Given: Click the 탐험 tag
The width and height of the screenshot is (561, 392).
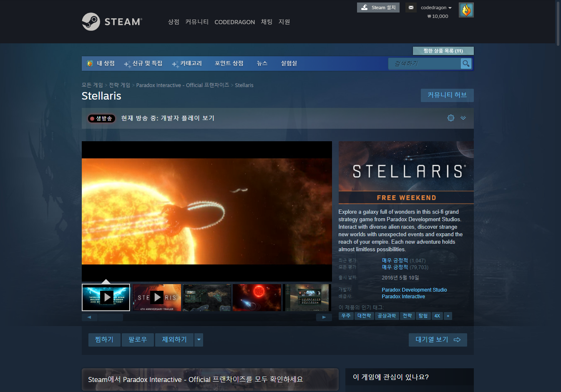Looking at the screenshot, I should point(423,316).
